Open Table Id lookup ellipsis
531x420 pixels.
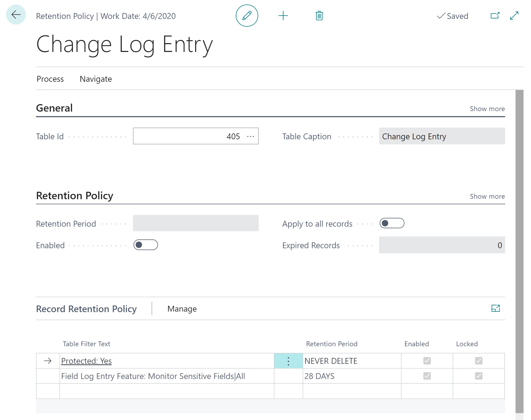click(x=250, y=136)
